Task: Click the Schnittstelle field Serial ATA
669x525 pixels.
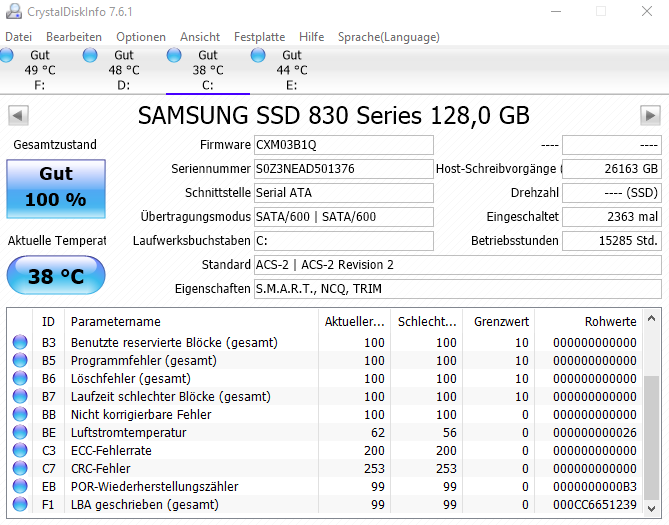Action: [x=344, y=193]
